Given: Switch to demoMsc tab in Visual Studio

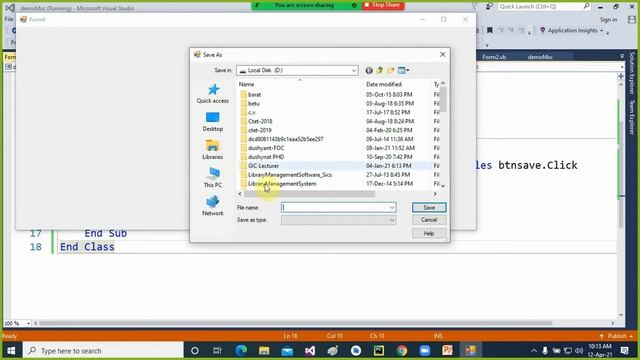Looking at the screenshot, I should click(540, 57).
